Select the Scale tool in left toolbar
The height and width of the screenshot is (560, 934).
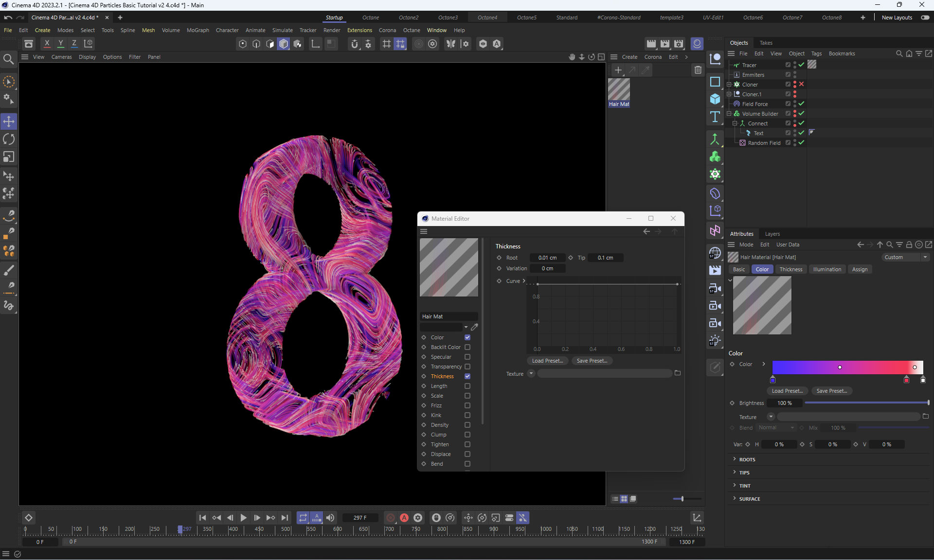tap(9, 157)
